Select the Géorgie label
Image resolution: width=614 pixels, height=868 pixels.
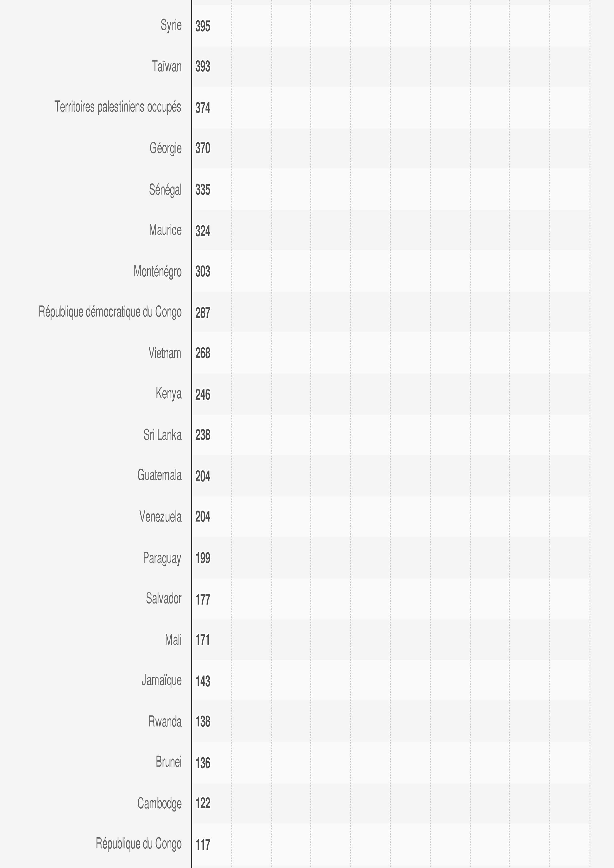[165, 148]
